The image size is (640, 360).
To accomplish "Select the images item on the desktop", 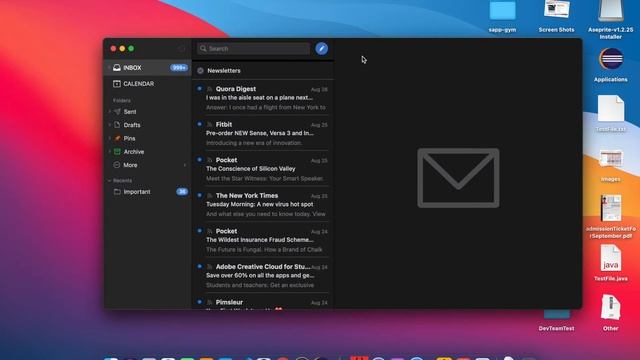I will pyautogui.click(x=611, y=165).
